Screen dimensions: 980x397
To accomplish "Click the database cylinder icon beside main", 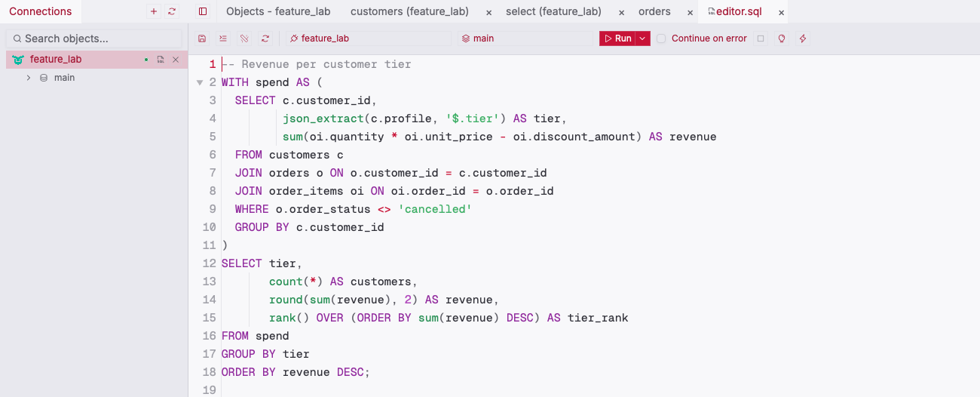I will [x=44, y=78].
